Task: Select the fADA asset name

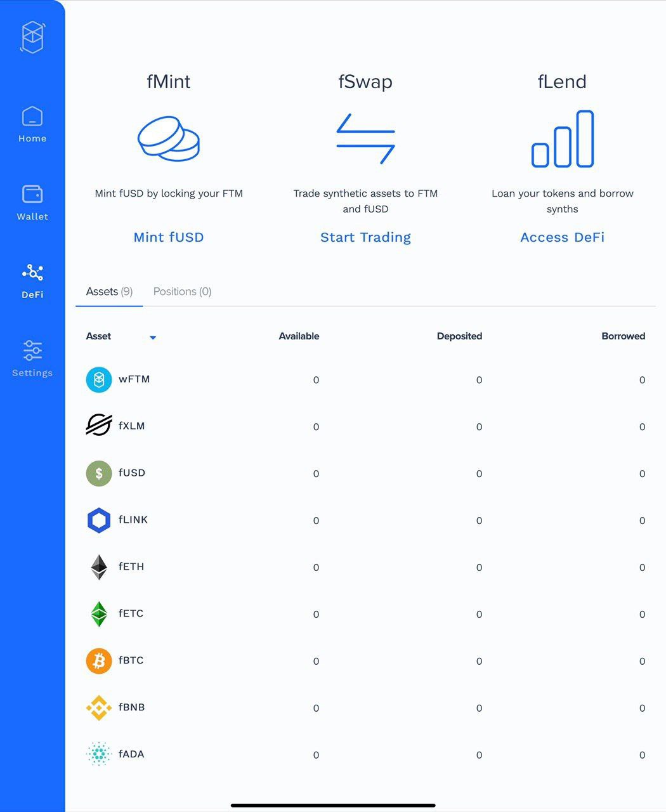Action: click(x=131, y=754)
